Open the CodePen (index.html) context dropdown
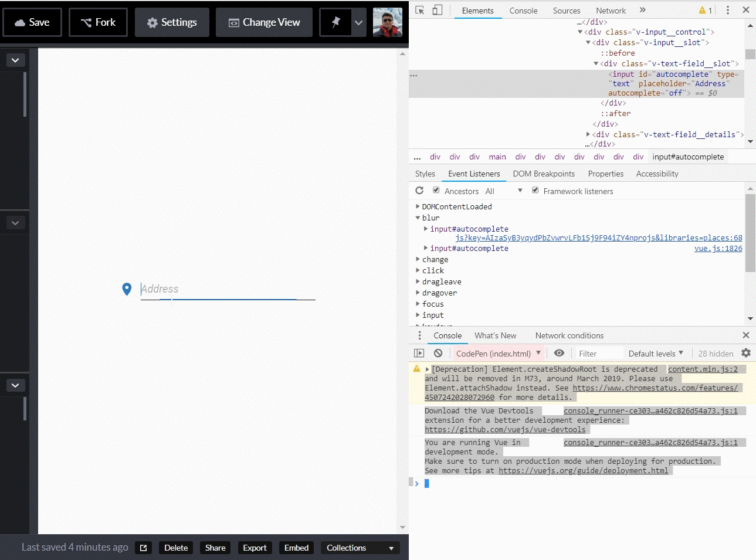Viewport: 756px width, 560px height. pos(499,354)
